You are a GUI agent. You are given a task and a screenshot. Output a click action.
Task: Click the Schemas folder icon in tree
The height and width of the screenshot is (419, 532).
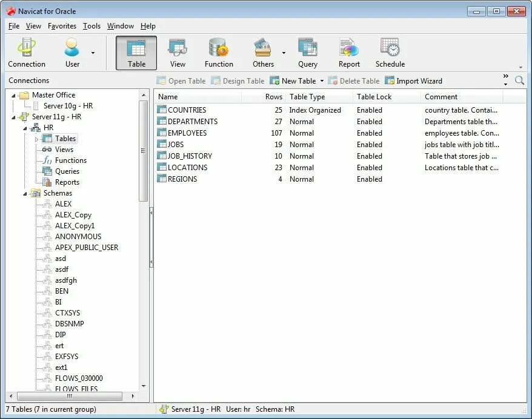point(36,193)
